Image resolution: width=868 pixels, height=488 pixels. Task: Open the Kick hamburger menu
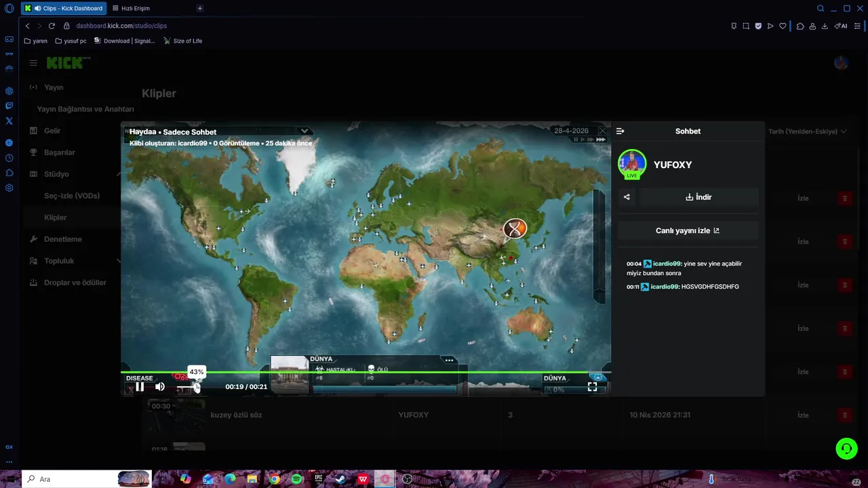click(x=33, y=63)
